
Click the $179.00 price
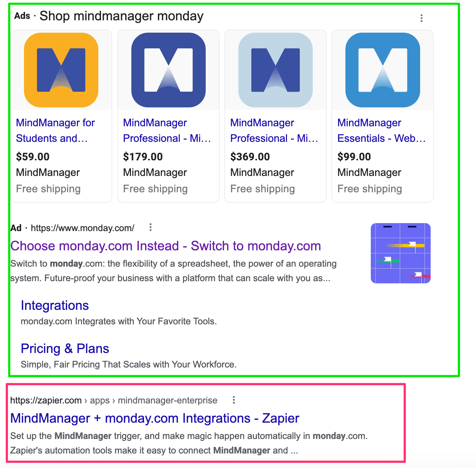click(143, 157)
